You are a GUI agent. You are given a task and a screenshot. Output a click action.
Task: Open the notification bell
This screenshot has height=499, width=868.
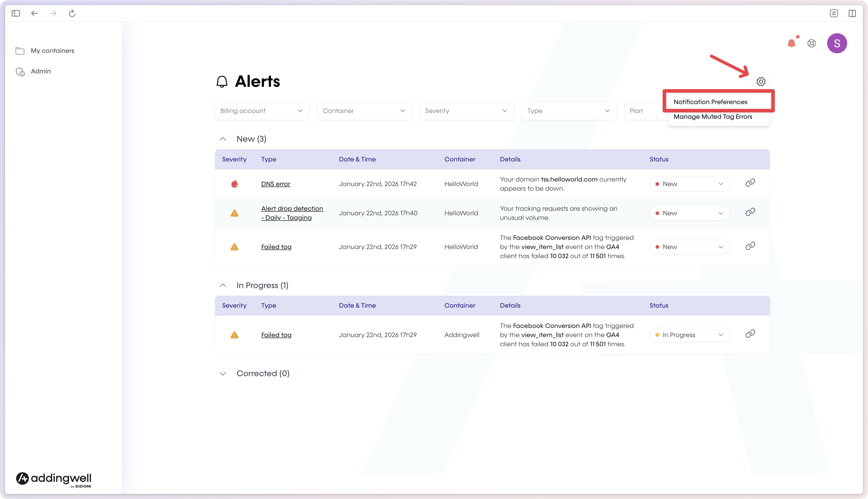click(x=792, y=43)
